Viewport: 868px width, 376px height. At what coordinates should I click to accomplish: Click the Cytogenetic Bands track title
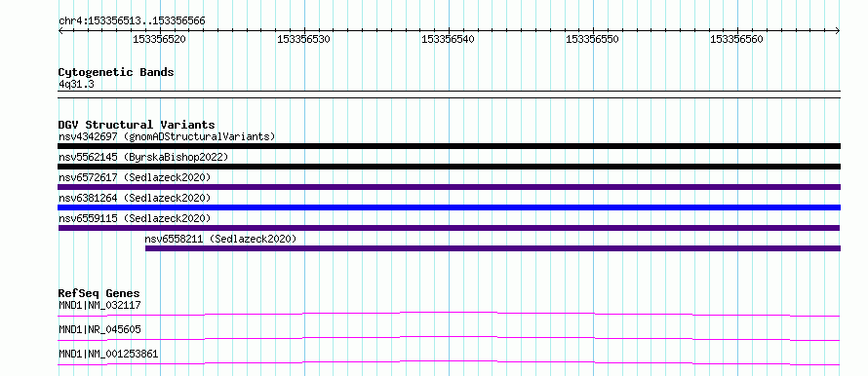[116, 72]
